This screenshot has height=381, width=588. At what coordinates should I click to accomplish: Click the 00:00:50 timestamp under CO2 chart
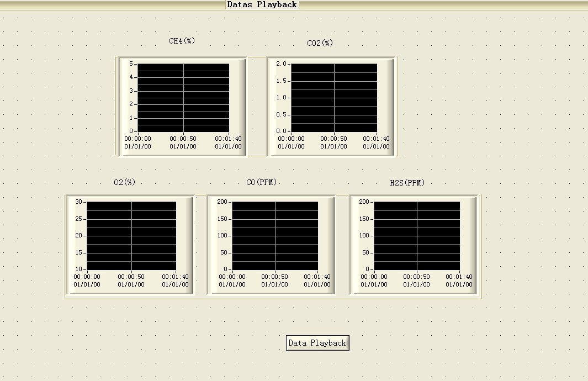332,139
